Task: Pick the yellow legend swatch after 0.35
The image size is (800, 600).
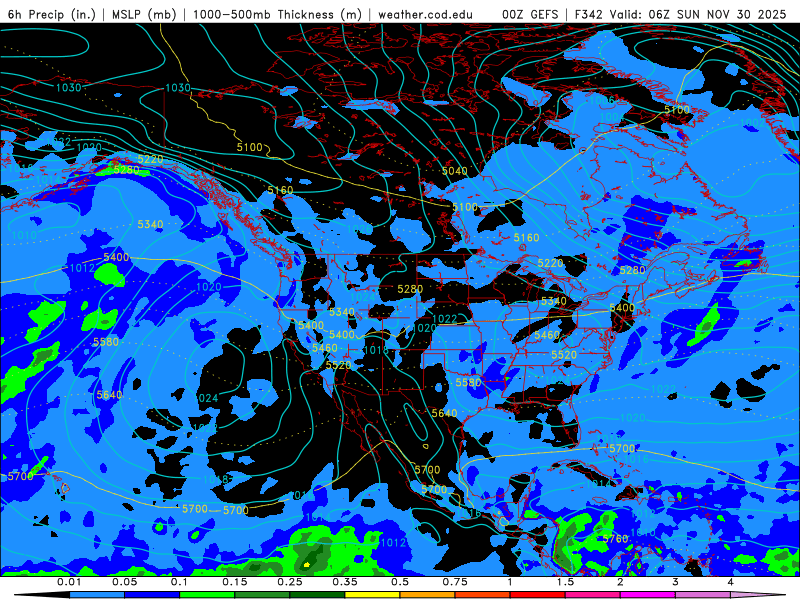Action: coord(372,595)
